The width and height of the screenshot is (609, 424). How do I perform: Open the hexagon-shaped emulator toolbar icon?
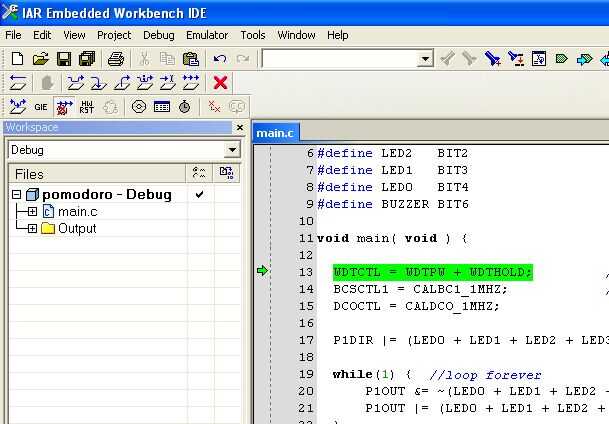[x=139, y=107]
